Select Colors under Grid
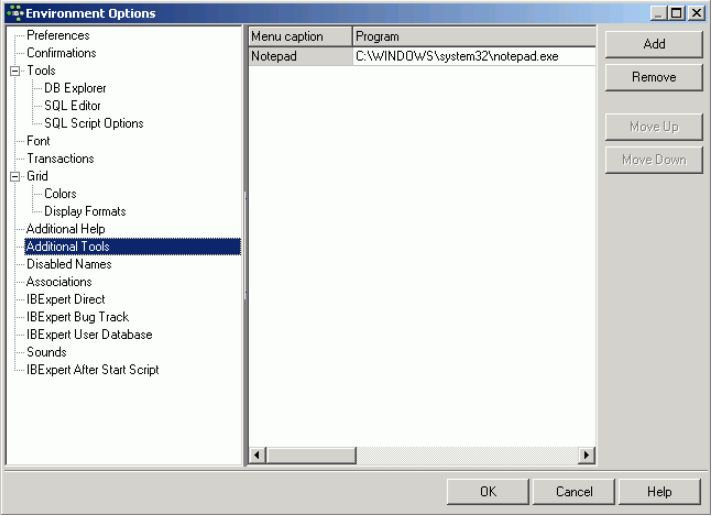The image size is (712, 516). tap(60, 194)
